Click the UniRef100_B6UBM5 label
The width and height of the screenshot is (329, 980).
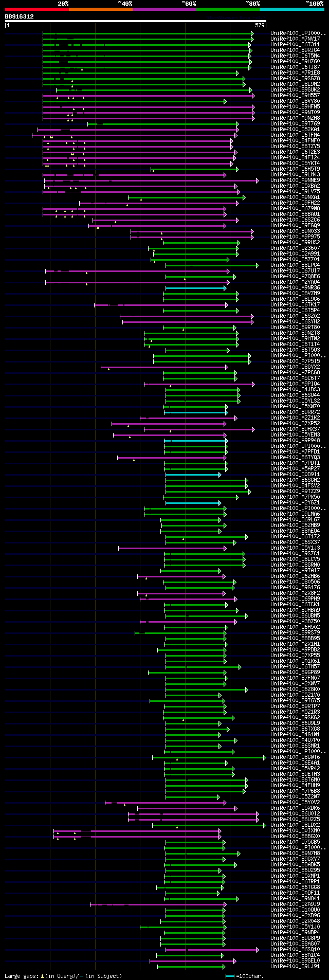tap(295, 615)
